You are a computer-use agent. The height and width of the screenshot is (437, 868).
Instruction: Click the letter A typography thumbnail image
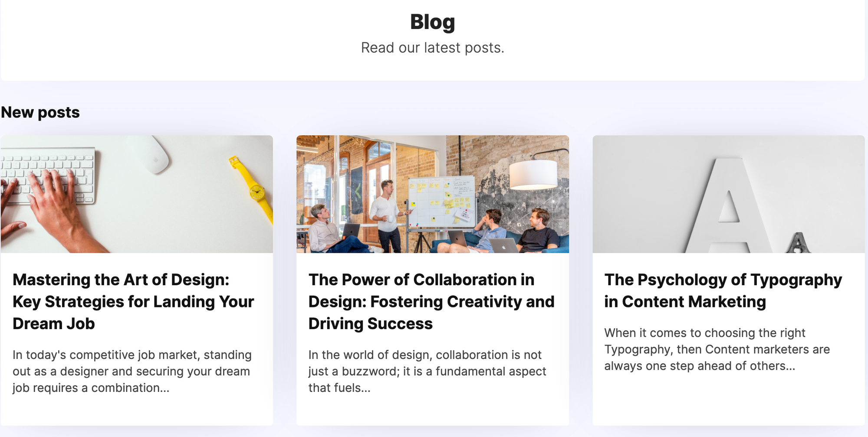[x=729, y=193]
